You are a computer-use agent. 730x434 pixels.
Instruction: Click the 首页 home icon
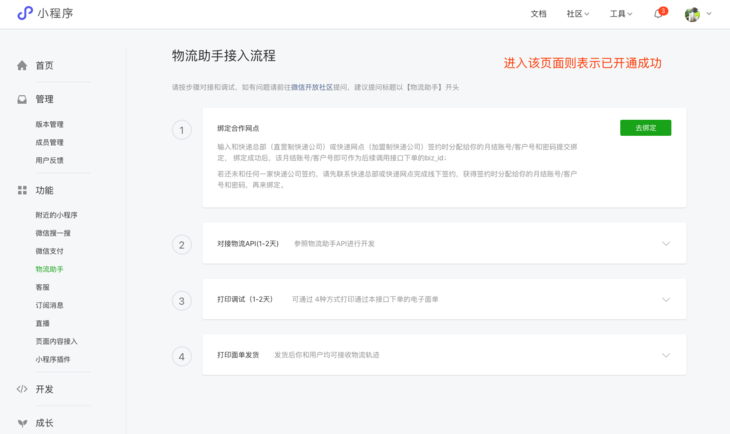22,66
